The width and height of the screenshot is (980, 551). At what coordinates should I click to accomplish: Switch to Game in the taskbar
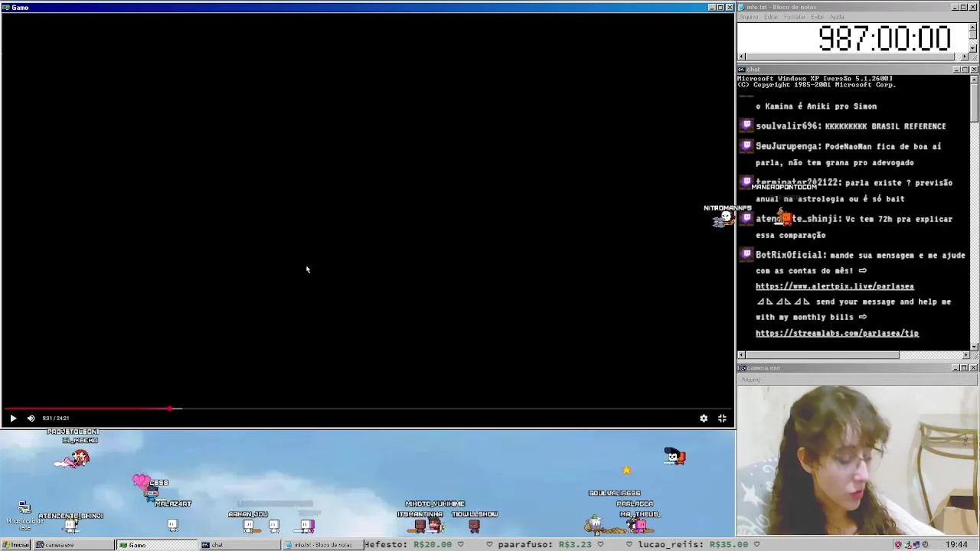(x=156, y=545)
